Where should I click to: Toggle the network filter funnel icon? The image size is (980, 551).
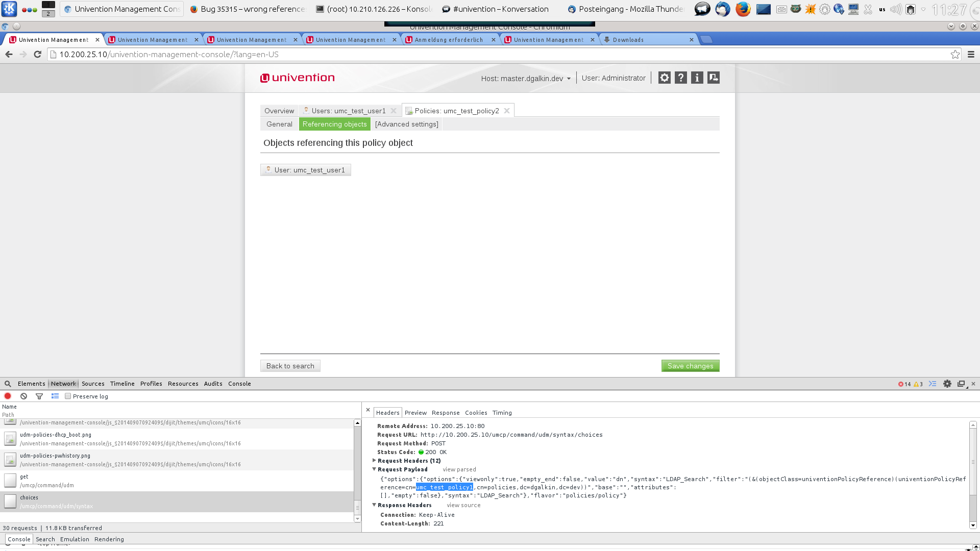(39, 396)
